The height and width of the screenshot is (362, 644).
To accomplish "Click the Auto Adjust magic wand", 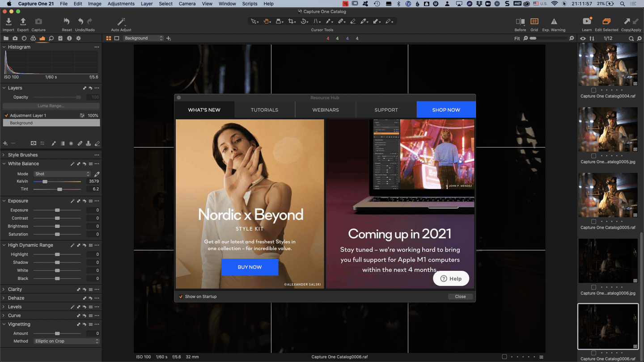I will pos(121,21).
